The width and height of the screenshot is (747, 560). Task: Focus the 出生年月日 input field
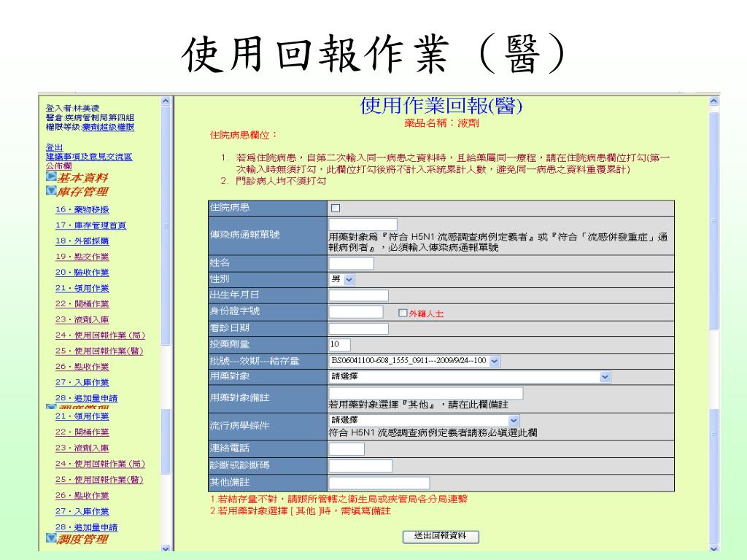click(358, 296)
